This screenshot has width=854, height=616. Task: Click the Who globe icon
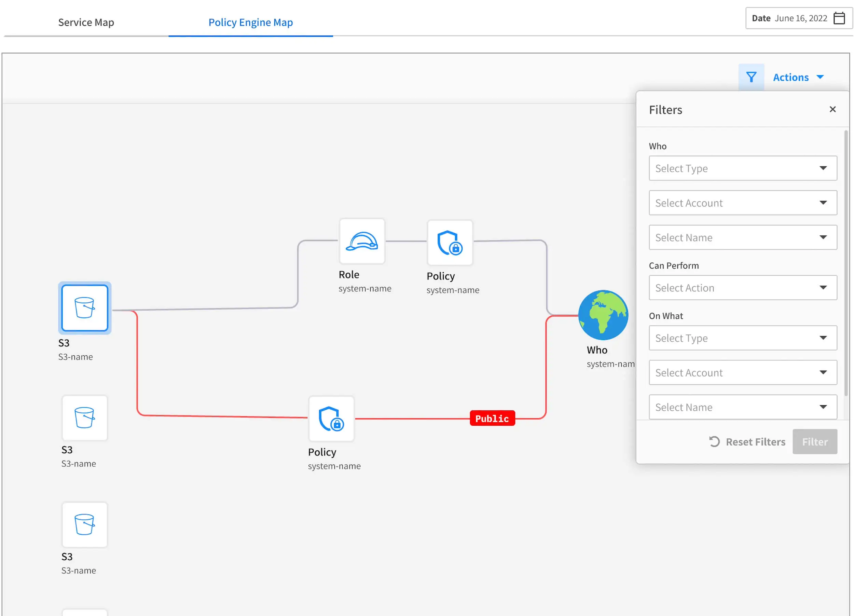[603, 315]
